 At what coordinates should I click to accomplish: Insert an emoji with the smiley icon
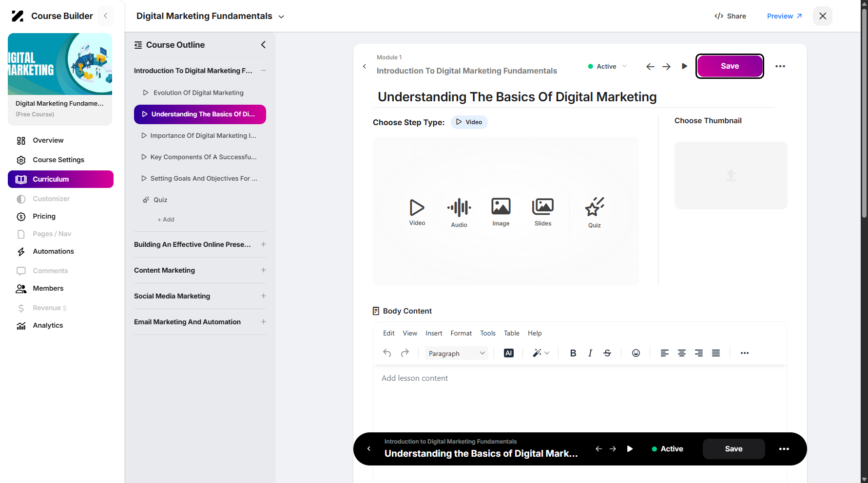(636, 353)
